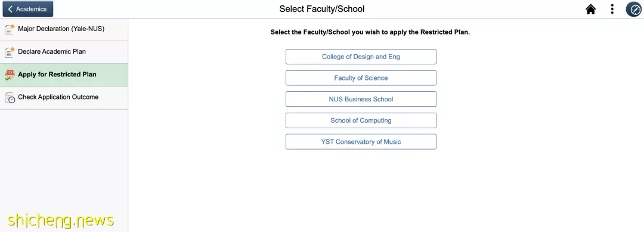The image size is (644, 232).
Task: Click the Select Faculty/School page title
Action: point(322,8)
